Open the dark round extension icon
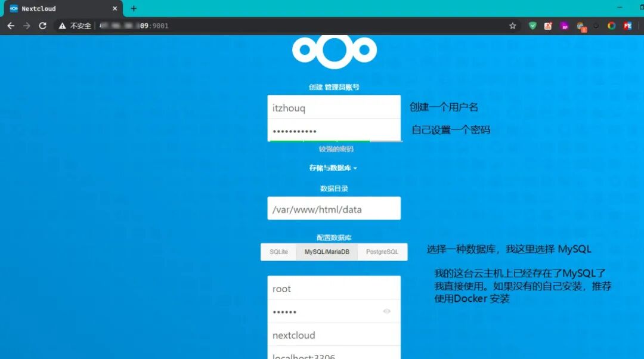The image size is (644, 359). pos(596,26)
